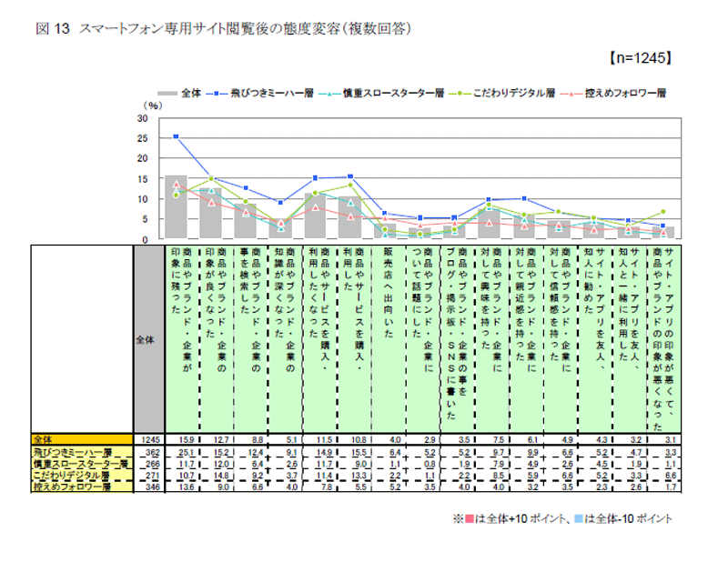Click the 30 label on the y-axis
Image resolution: width=728 pixels, height=572 pixels.
(142, 118)
